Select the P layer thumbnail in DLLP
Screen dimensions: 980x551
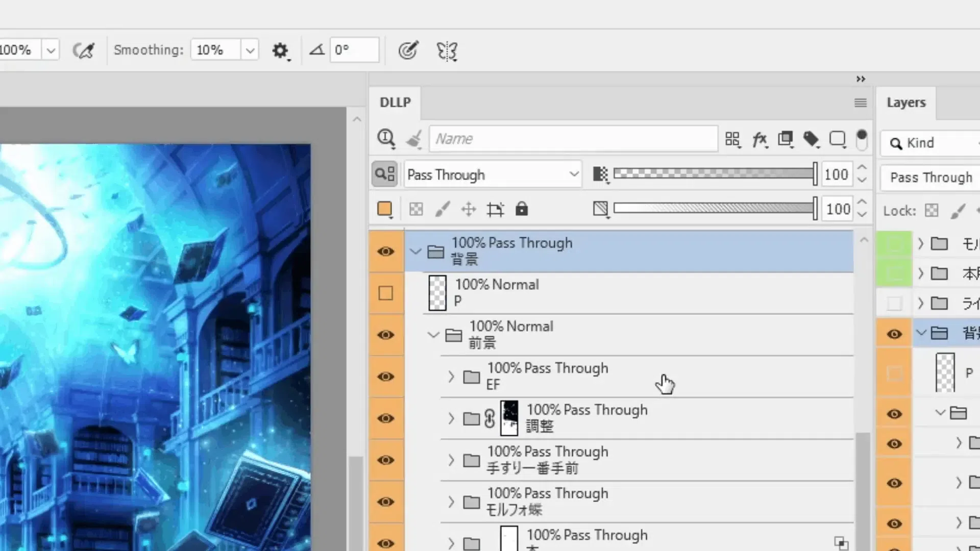(x=437, y=293)
